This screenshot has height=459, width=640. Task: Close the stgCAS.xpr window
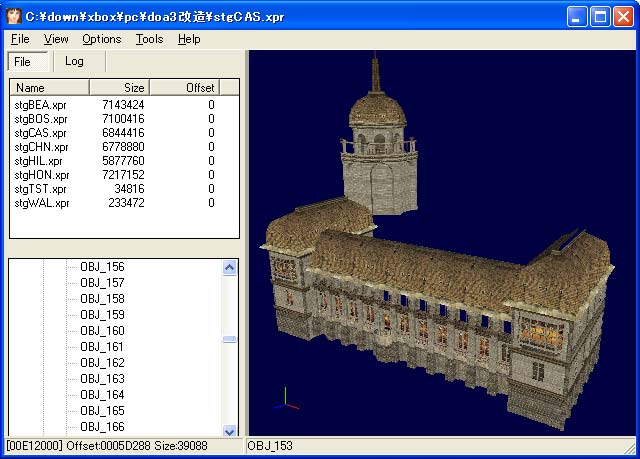(x=623, y=17)
